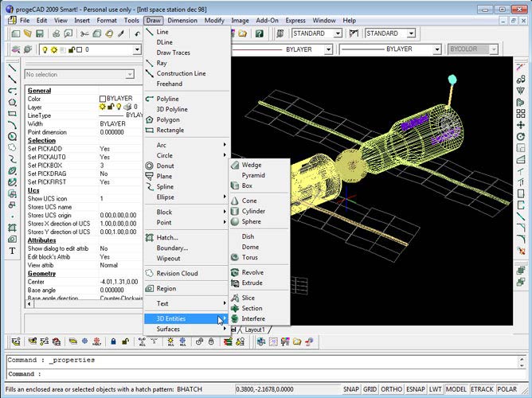The height and width of the screenshot is (398, 532).
Task: Choose the Cylinder solid in the submenu
Action: [x=253, y=212]
